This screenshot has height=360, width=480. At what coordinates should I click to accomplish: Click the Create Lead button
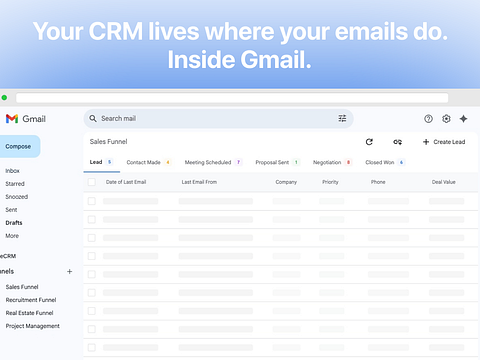click(x=444, y=142)
